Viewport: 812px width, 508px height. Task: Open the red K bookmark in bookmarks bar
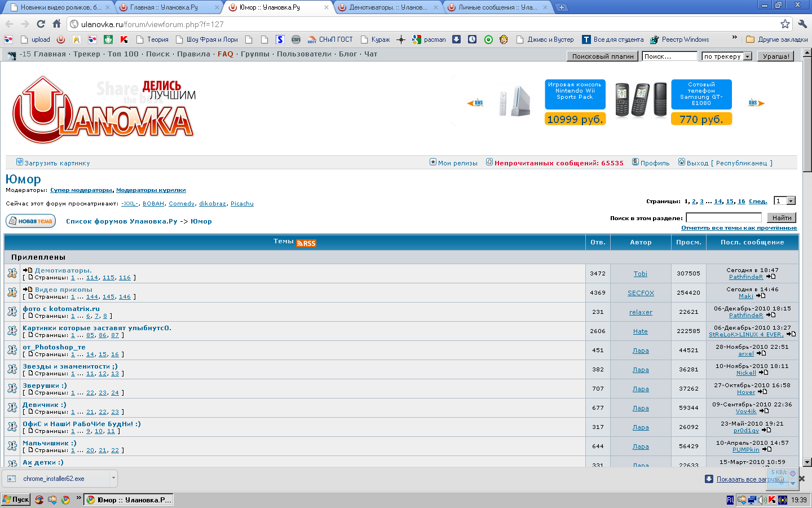click(124, 40)
